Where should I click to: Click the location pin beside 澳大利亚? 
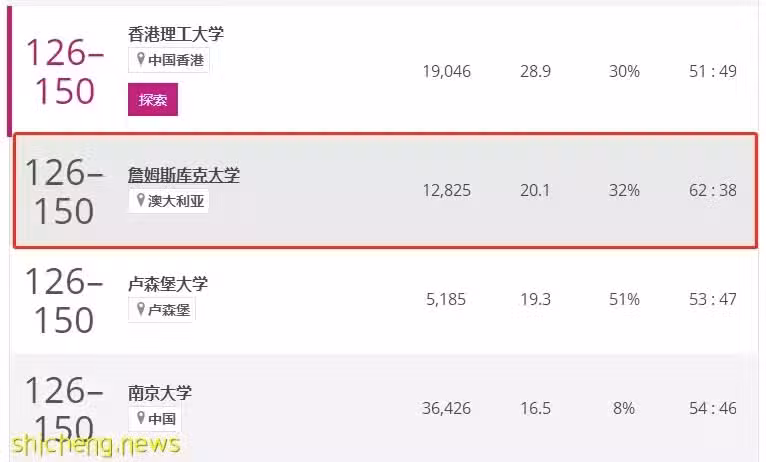[141, 200]
